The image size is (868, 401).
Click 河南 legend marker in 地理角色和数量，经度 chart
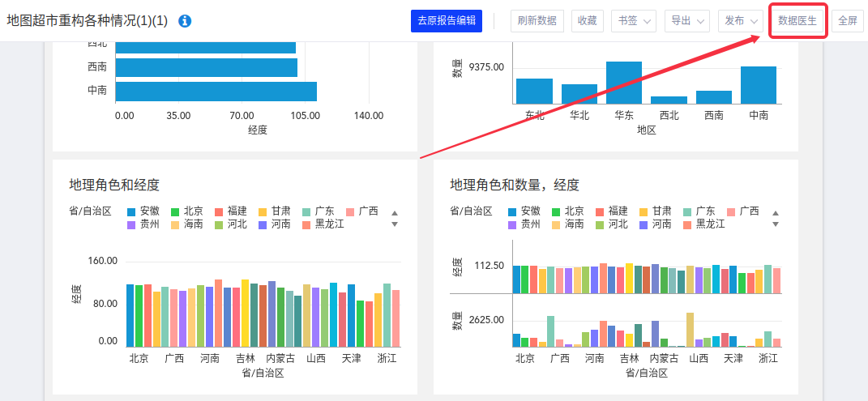coord(644,224)
